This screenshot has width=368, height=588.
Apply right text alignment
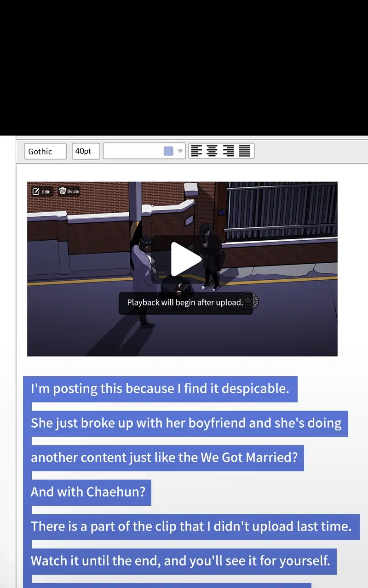(x=228, y=151)
